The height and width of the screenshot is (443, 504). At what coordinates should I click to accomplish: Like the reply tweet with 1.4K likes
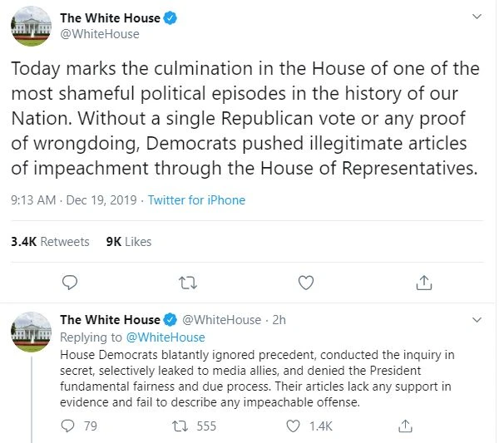pyautogui.click(x=293, y=426)
